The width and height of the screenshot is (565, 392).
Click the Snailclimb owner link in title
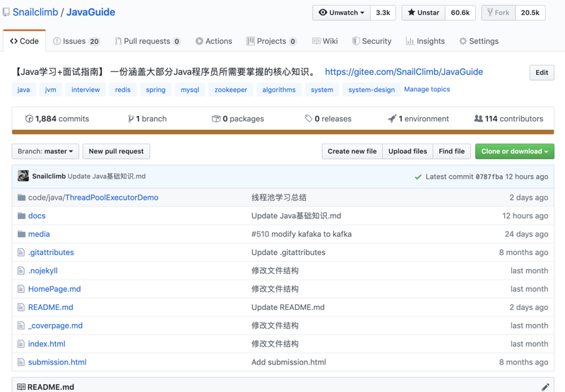pos(35,12)
